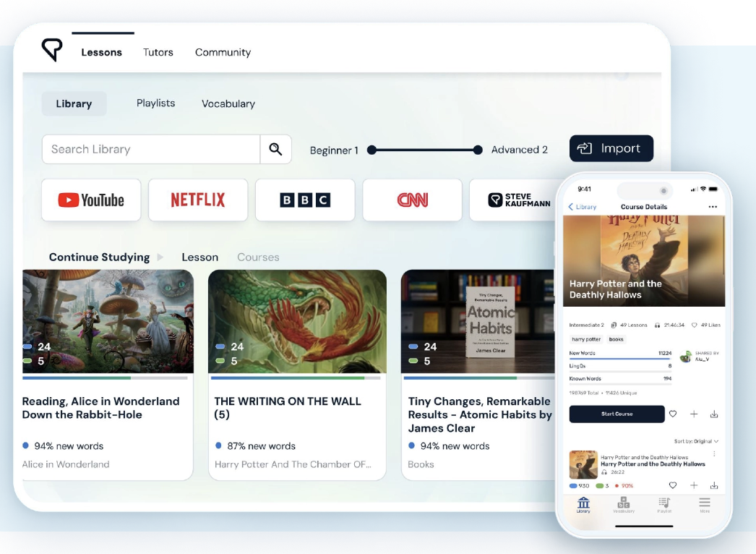Image resolution: width=756 pixels, height=554 pixels.
Task: Download the course next to Start Course
Action: point(714,414)
